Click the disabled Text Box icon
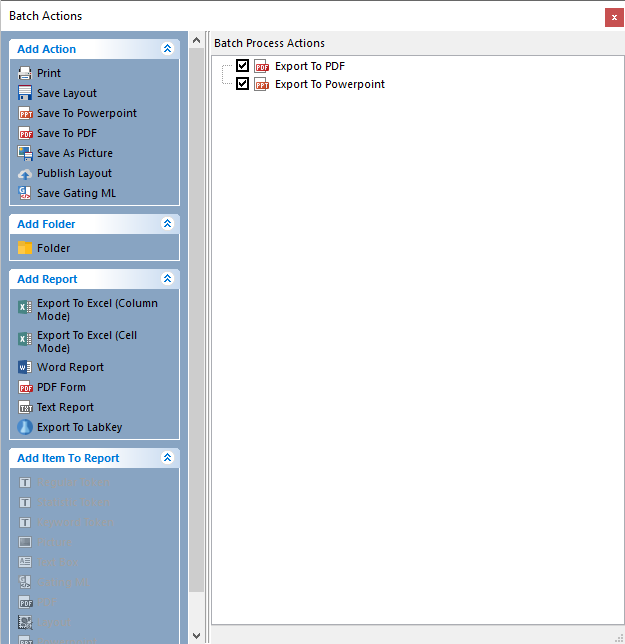 tap(25, 562)
